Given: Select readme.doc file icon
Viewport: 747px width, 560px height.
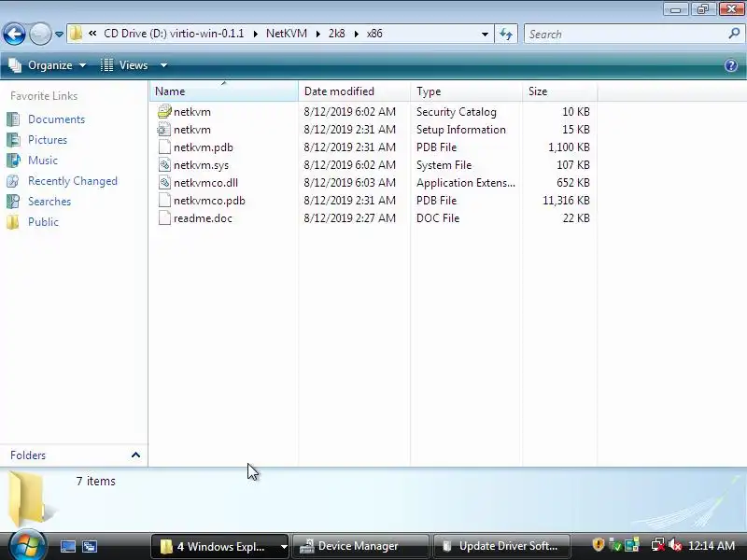Looking at the screenshot, I should [x=164, y=218].
